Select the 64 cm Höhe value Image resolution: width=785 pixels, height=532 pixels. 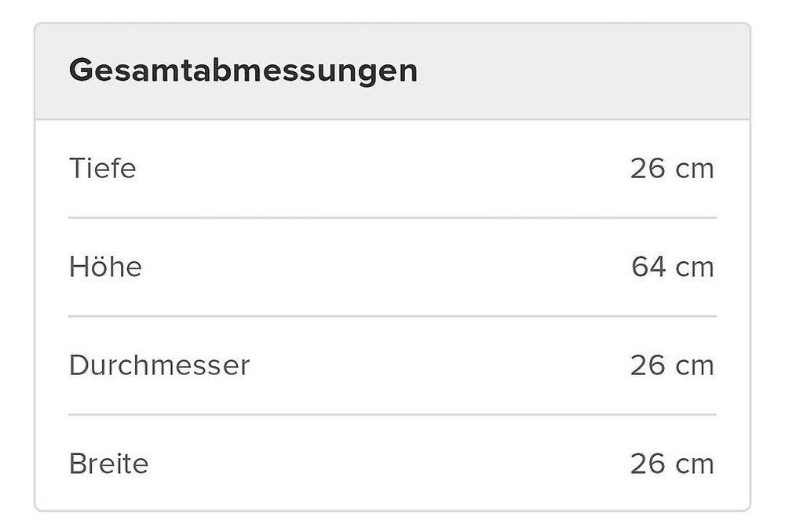[x=673, y=266]
